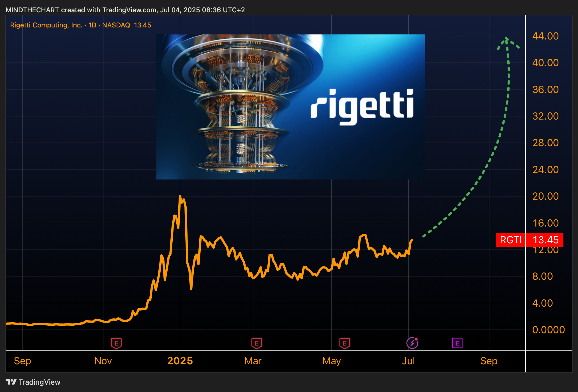Viewport: 578px width, 392px height.
Task: Click the 2025 label on time axis
Action: coord(180,361)
